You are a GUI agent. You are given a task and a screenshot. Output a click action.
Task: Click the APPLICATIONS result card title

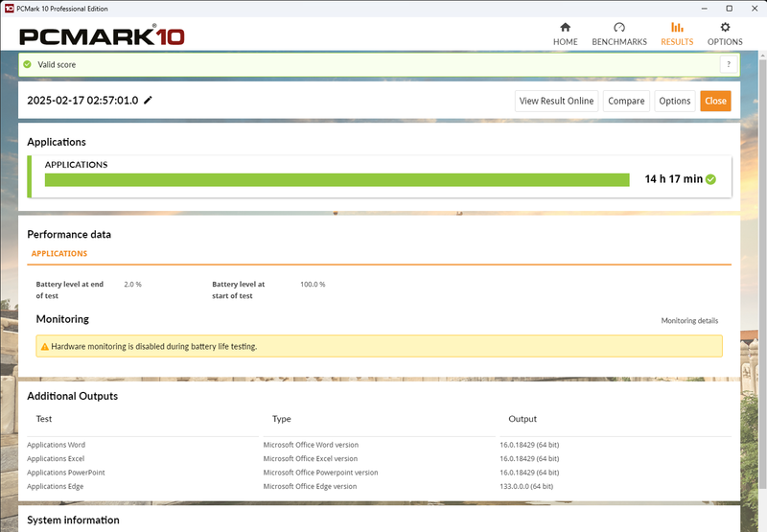pos(76,165)
